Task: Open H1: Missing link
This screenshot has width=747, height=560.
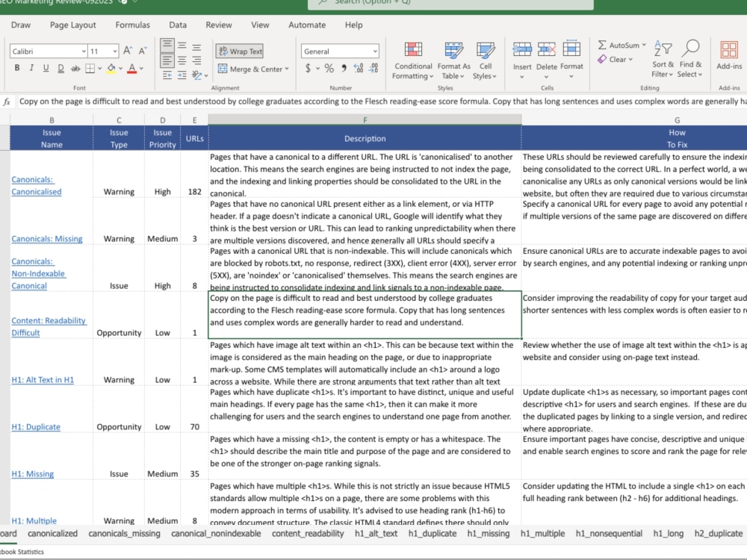Action: (32, 474)
